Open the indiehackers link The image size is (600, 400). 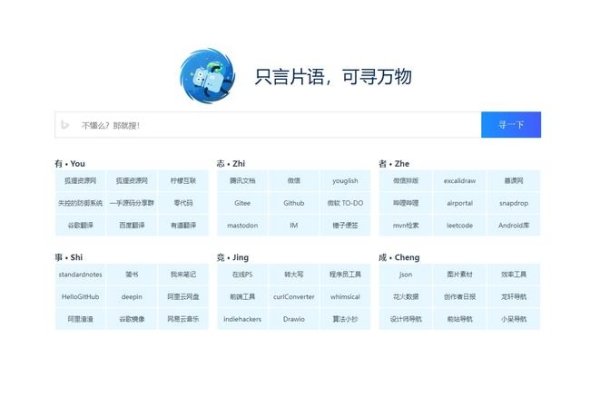242,319
